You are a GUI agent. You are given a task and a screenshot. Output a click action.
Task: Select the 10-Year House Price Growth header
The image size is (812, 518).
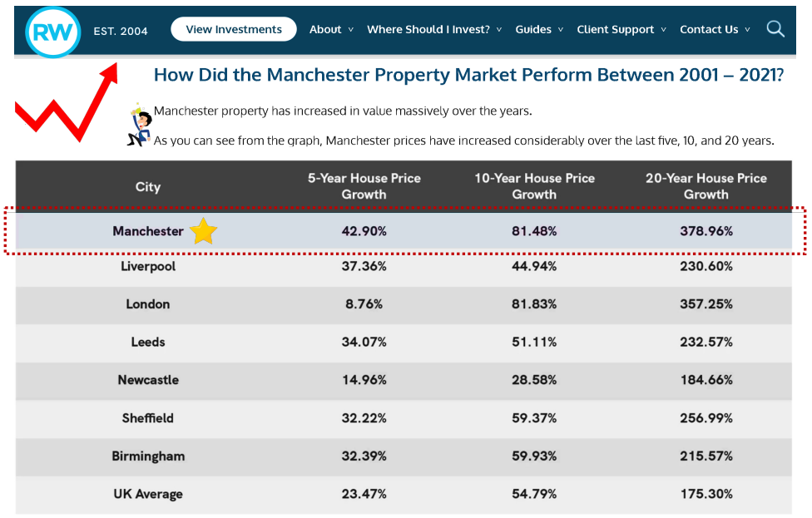click(534, 186)
